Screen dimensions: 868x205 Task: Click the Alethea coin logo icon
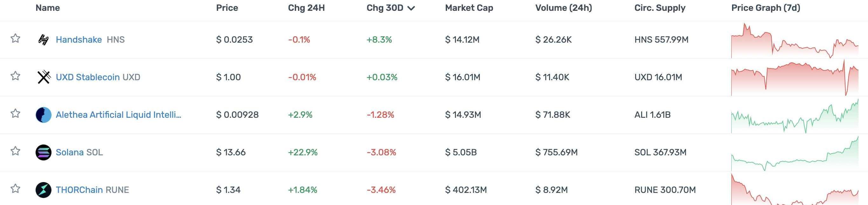point(44,115)
